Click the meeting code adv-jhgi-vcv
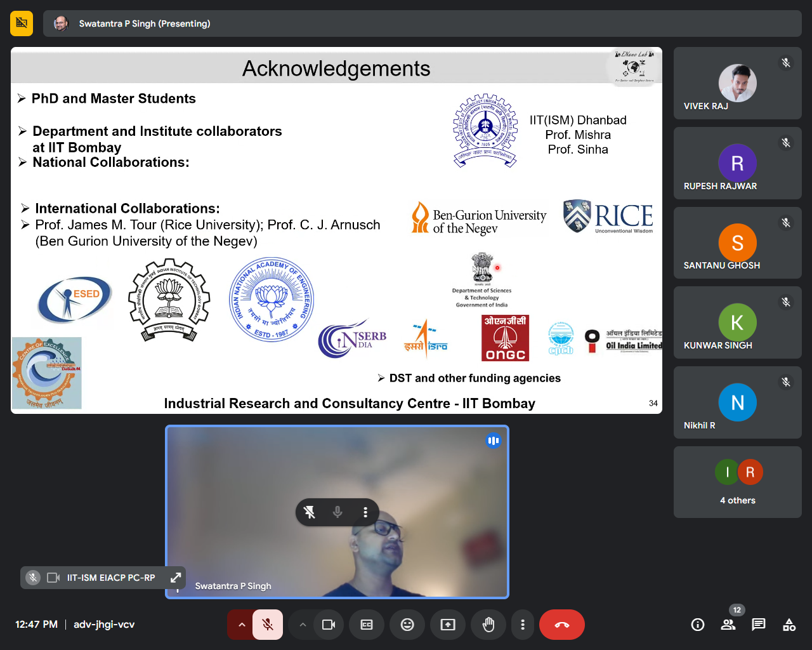Viewport: 812px width, 650px height. point(104,625)
